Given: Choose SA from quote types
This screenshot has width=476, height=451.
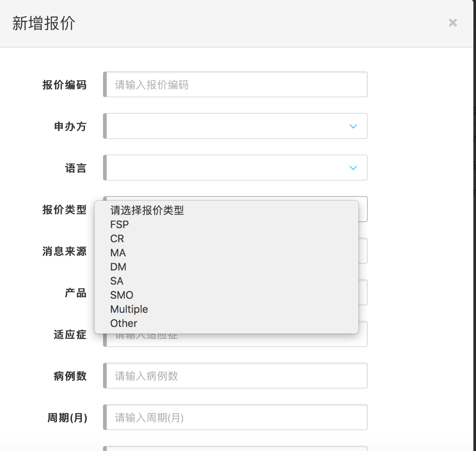Looking at the screenshot, I should click(117, 281).
